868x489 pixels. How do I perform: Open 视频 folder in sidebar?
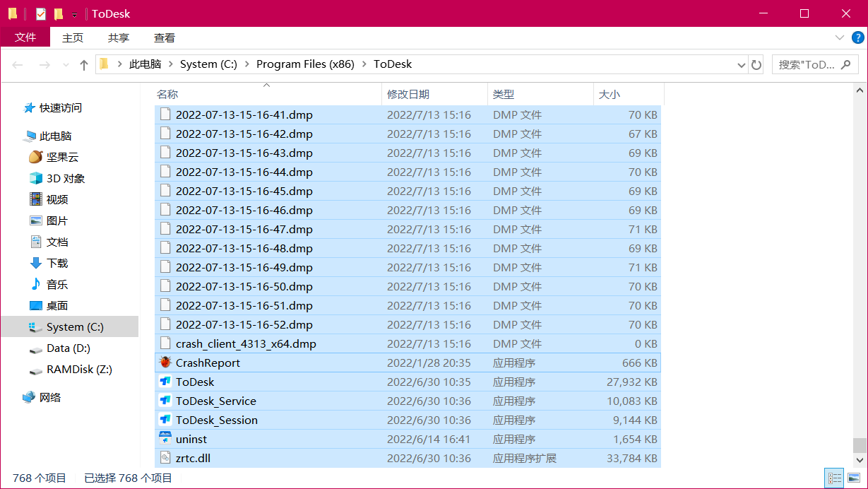(49, 199)
